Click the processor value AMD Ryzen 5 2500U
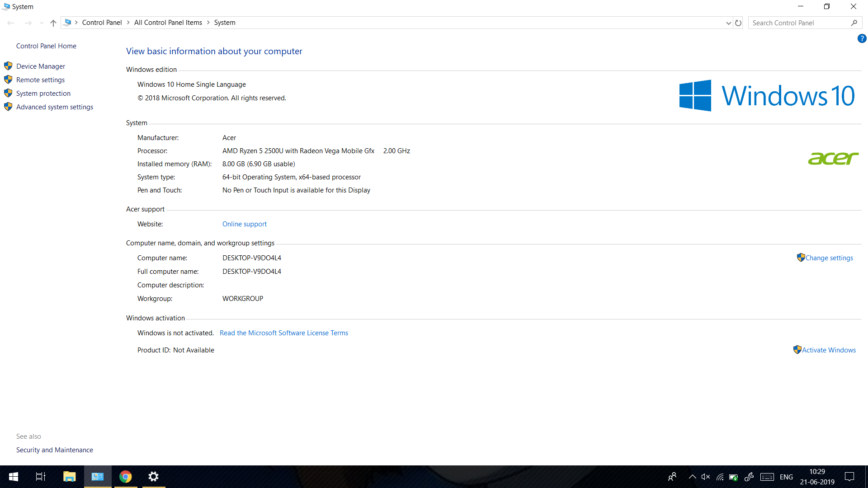Viewport: 868px width, 488px height. click(298, 151)
